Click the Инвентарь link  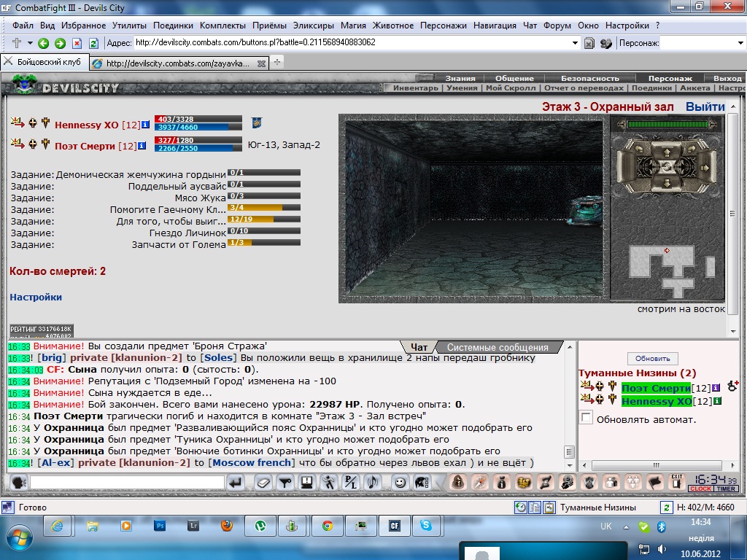pyautogui.click(x=415, y=87)
